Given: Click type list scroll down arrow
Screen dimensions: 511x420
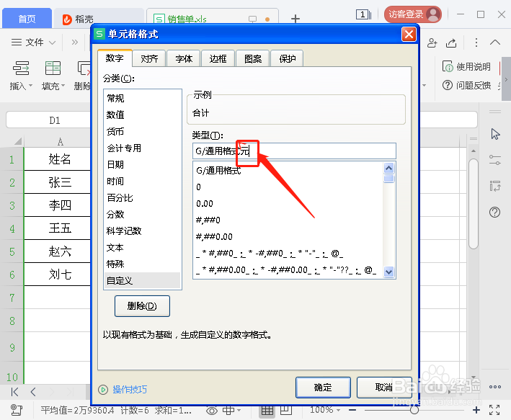Looking at the screenshot, I should (x=388, y=272).
